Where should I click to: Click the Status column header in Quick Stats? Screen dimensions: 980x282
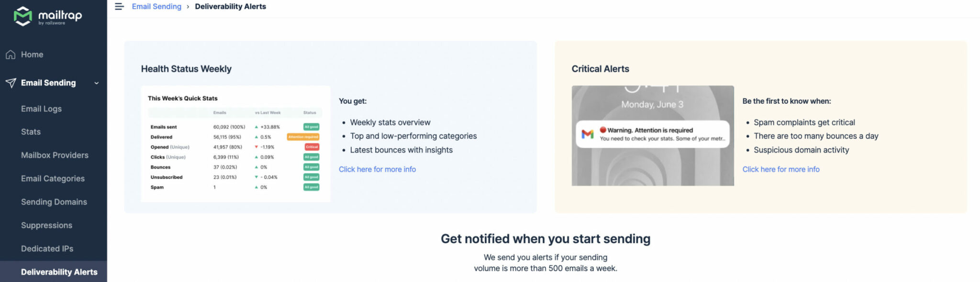[309, 112]
